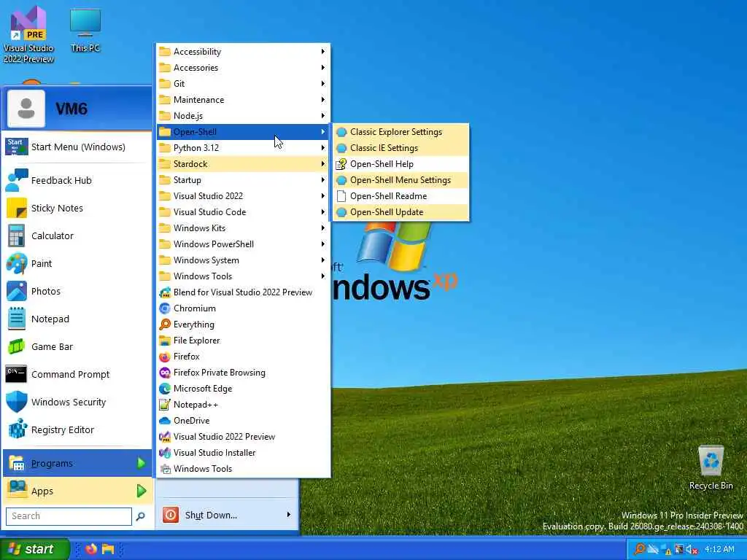Expand the Windows PowerShell folder

[244, 244]
